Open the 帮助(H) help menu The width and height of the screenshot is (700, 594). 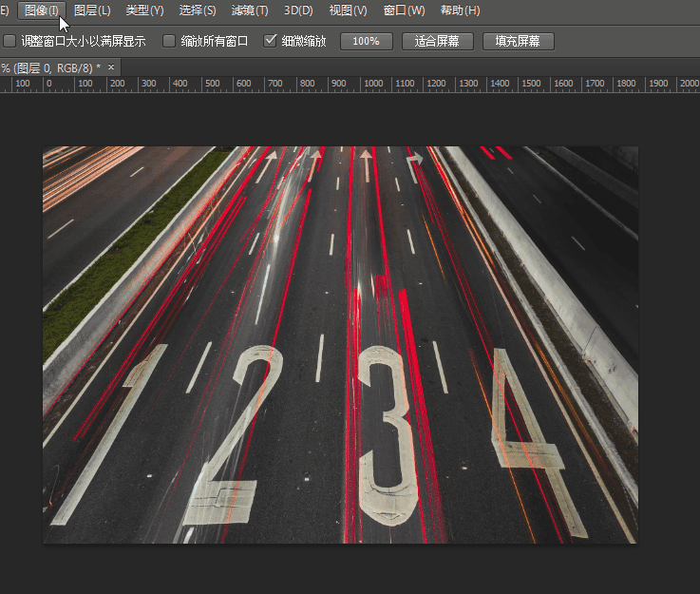[460, 10]
